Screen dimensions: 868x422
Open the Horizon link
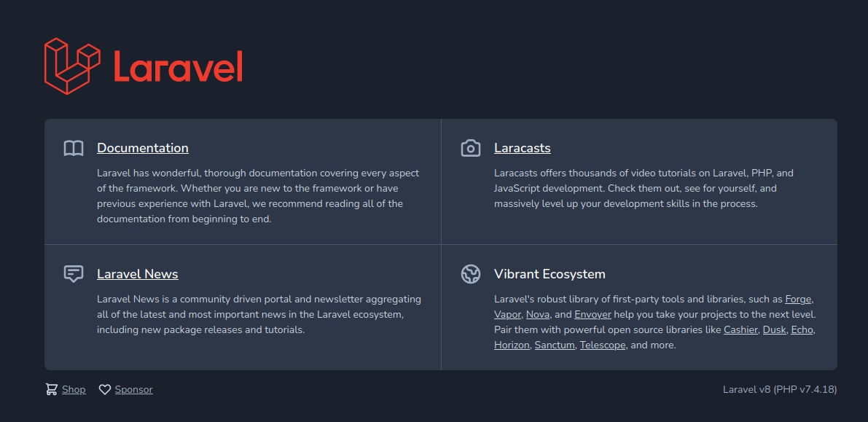[x=512, y=345]
